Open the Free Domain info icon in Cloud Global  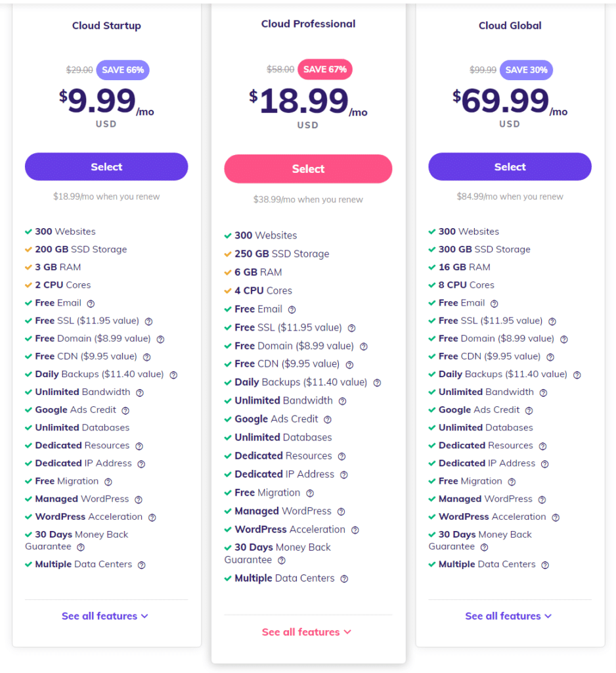(563, 338)
